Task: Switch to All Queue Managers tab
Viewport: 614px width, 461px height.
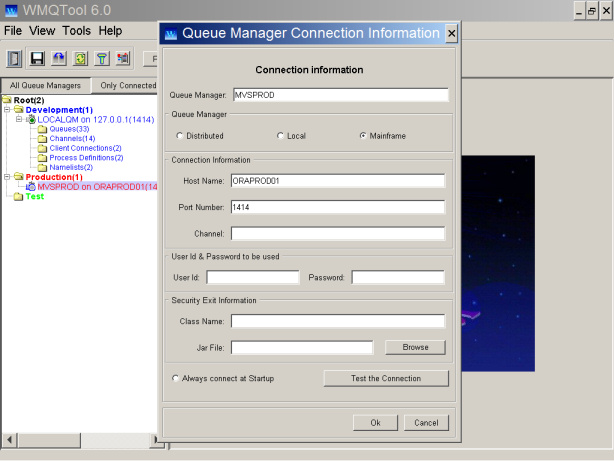Action: tap(45, 85)
